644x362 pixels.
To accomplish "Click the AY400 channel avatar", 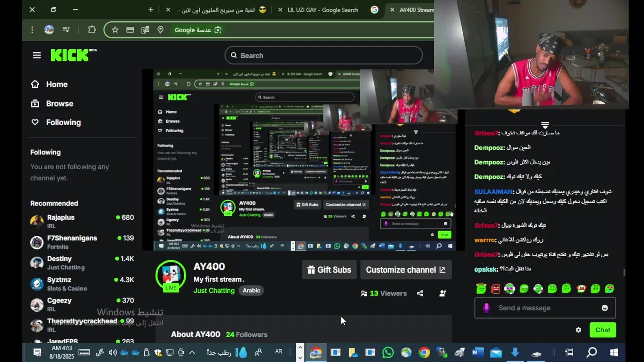I will 171,275.
